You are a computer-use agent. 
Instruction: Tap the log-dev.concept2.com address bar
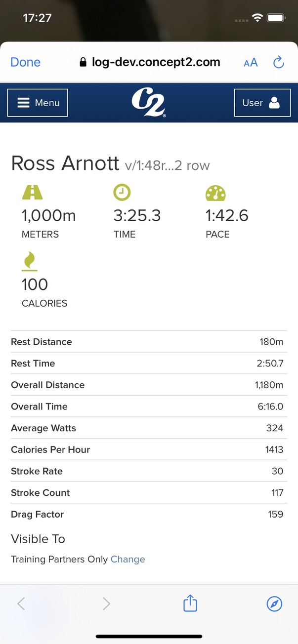[x=155, y=62]
